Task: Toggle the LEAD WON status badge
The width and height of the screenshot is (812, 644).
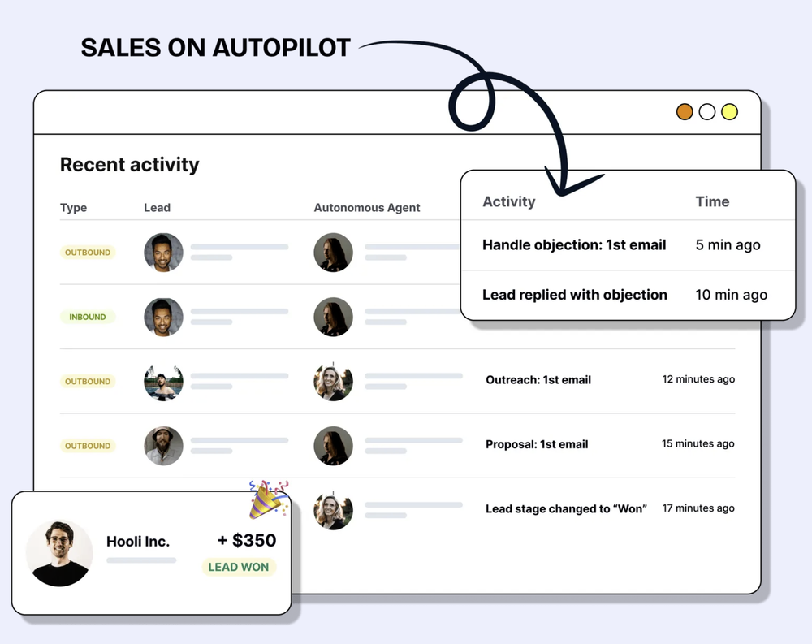Action: 239,568
